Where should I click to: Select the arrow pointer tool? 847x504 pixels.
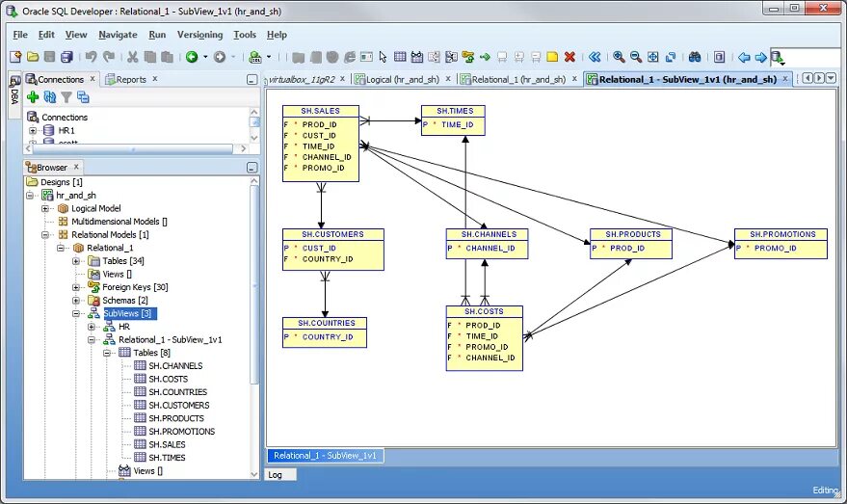click(383, 57)
